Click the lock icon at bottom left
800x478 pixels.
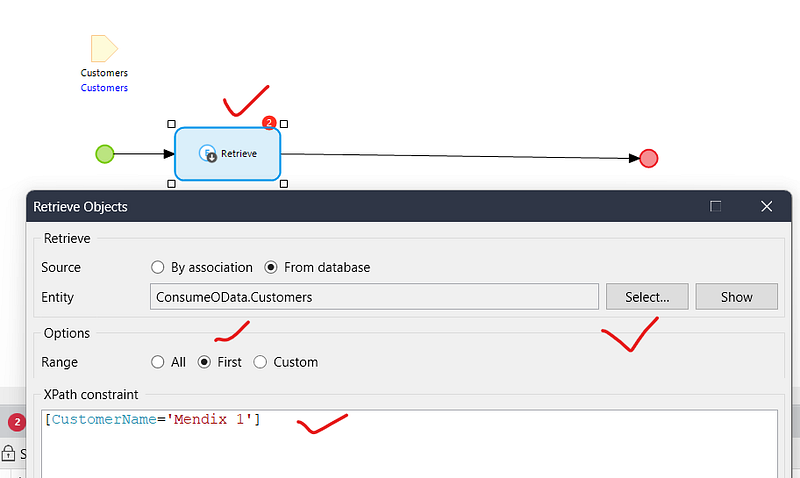(9, 453)
